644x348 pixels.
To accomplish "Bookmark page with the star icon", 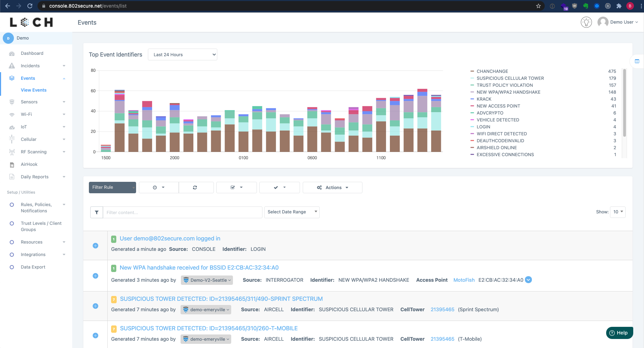I will tap(538, 6).
